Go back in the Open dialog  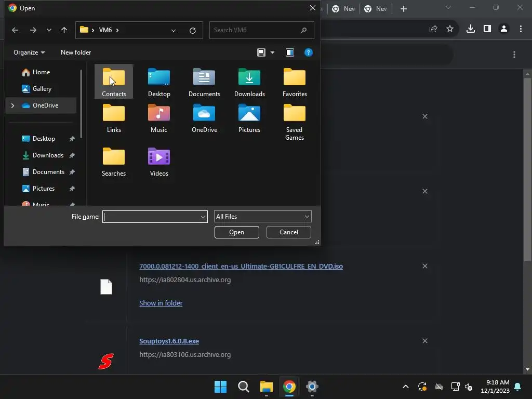coord(15,30)
